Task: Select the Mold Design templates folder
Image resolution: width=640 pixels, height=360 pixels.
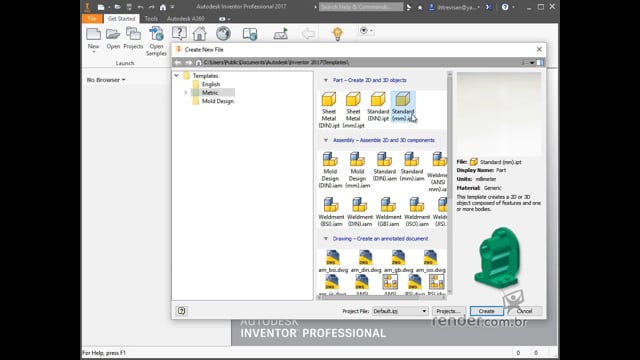Action: click(218, 101)
